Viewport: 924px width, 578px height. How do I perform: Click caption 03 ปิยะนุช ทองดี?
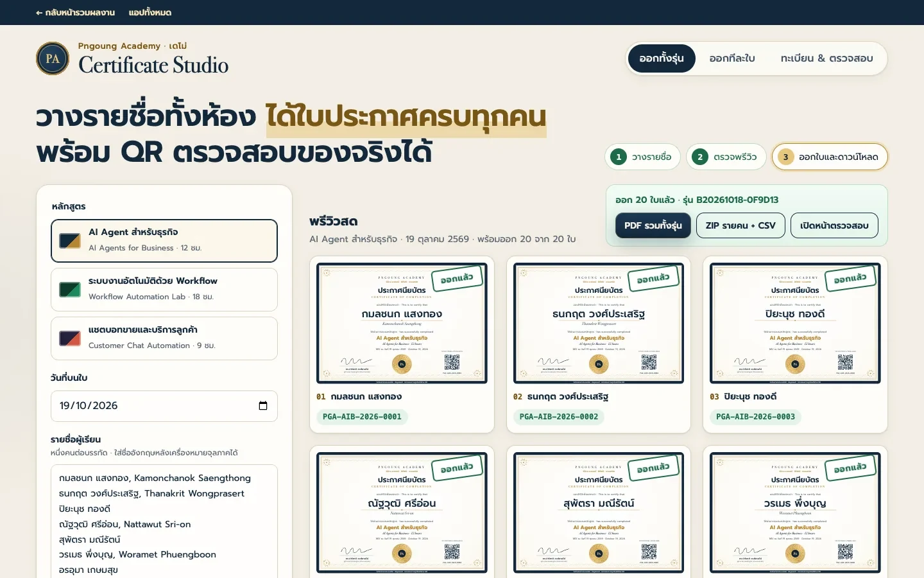click(x=743, y=397)
